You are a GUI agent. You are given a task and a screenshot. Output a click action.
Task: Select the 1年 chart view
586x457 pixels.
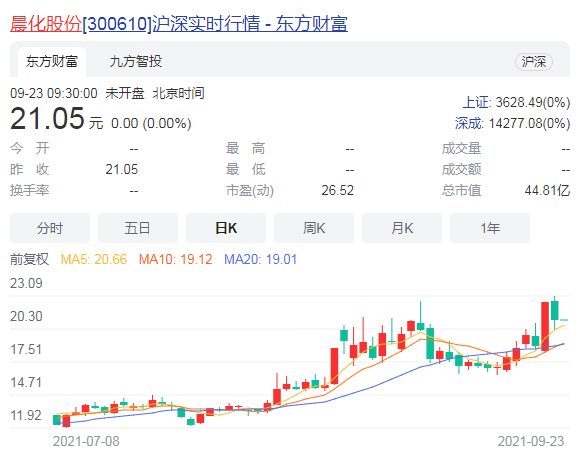tap(490, 228)
